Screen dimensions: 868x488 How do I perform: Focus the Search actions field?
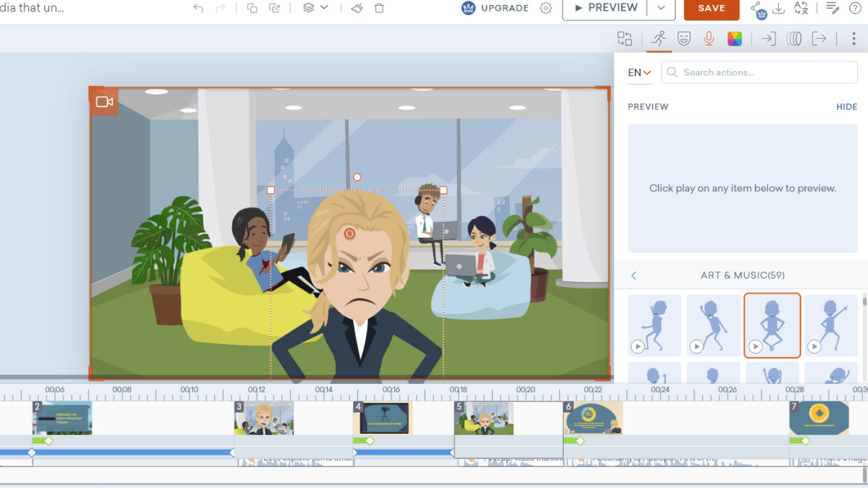tap(759, 72)
